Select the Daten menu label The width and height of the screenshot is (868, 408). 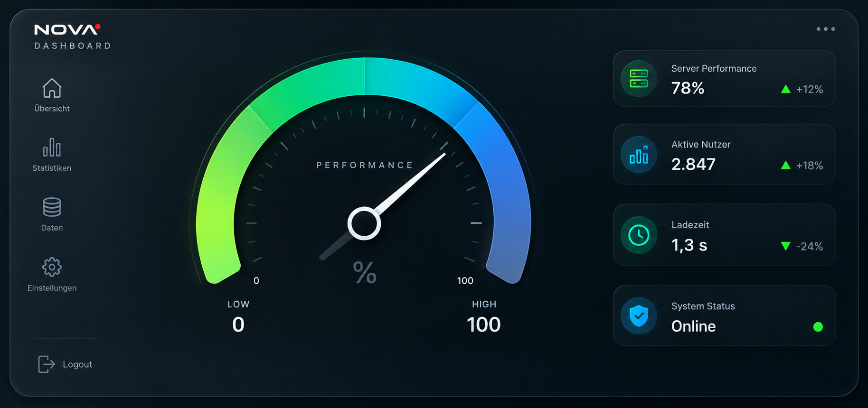[52, 228]
